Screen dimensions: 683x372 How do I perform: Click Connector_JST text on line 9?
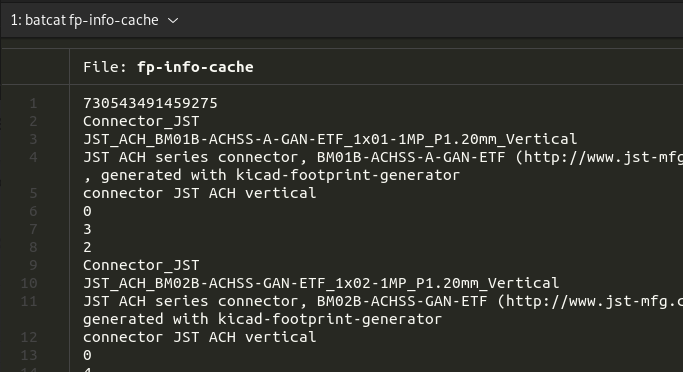141,265
